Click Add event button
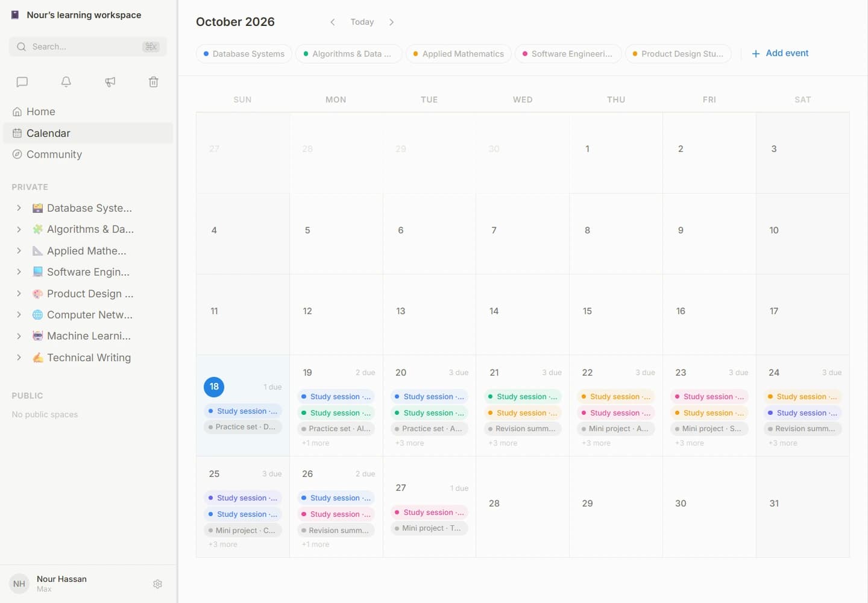The image size is (868, 603). [780, 53]
